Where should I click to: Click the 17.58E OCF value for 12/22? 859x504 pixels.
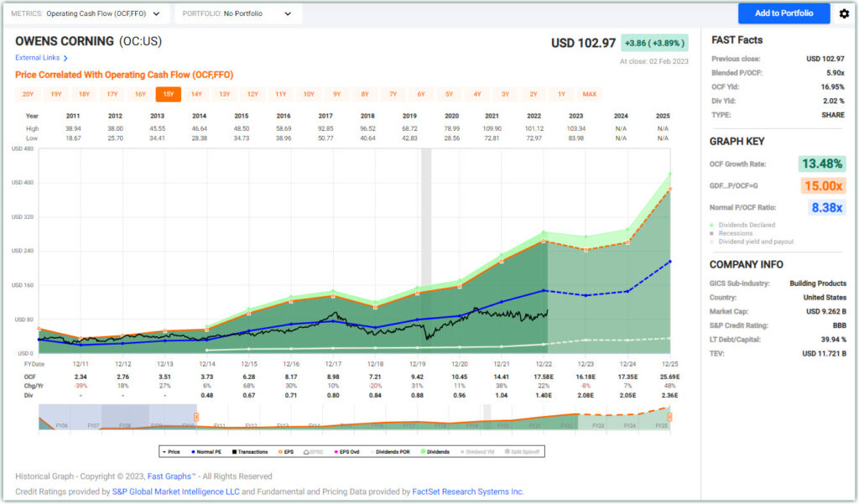[544, 377]
